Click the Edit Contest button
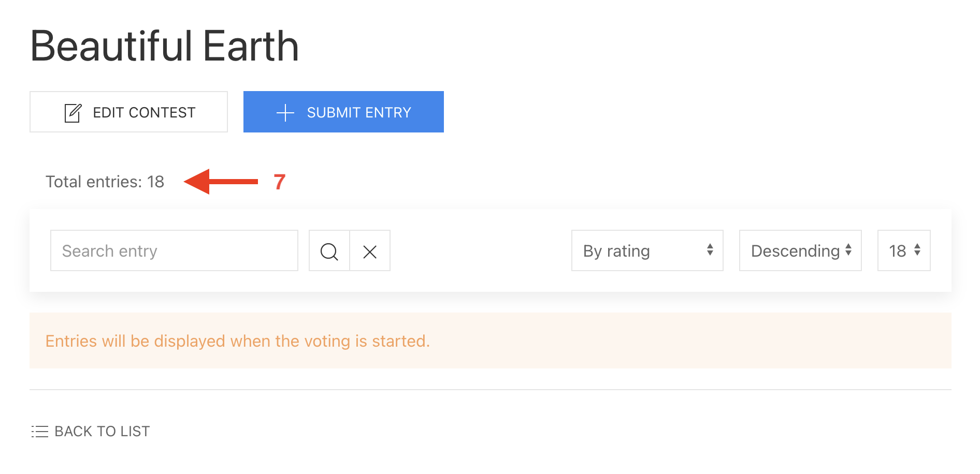Screen dimensions: 980x474 (128, 112)
